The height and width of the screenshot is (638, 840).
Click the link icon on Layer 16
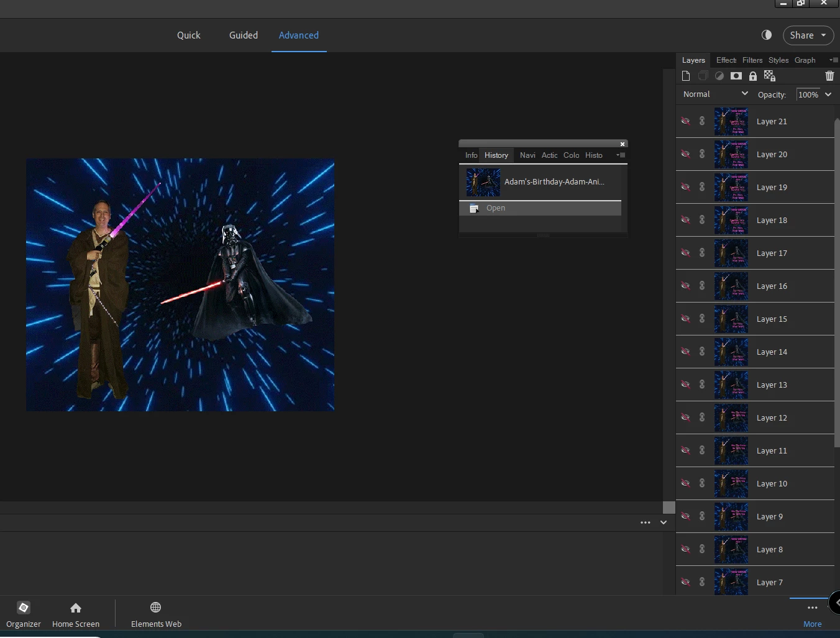pos(702,286)
